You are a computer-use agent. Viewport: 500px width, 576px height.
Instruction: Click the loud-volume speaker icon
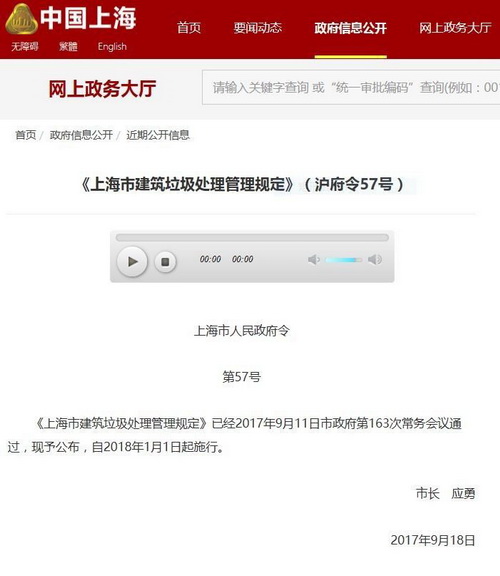[x=375, y=259]
